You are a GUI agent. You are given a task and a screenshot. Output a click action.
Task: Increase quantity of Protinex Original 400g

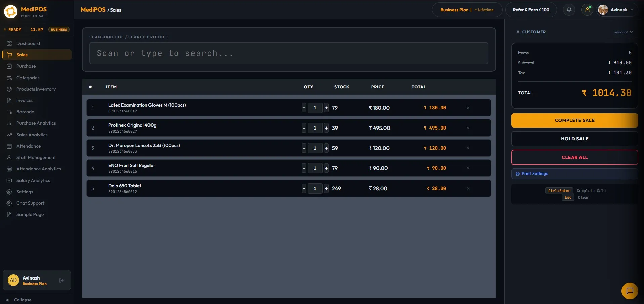tap(326, 128)
